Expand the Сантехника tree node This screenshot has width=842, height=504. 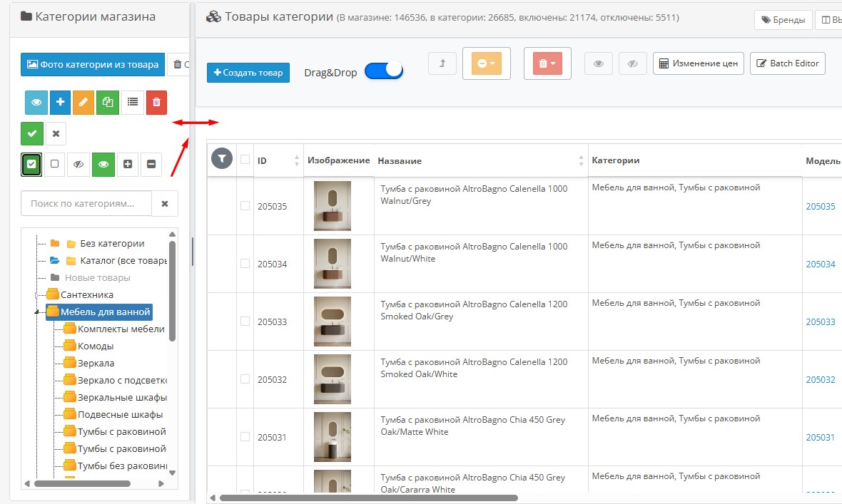[37, 295]
